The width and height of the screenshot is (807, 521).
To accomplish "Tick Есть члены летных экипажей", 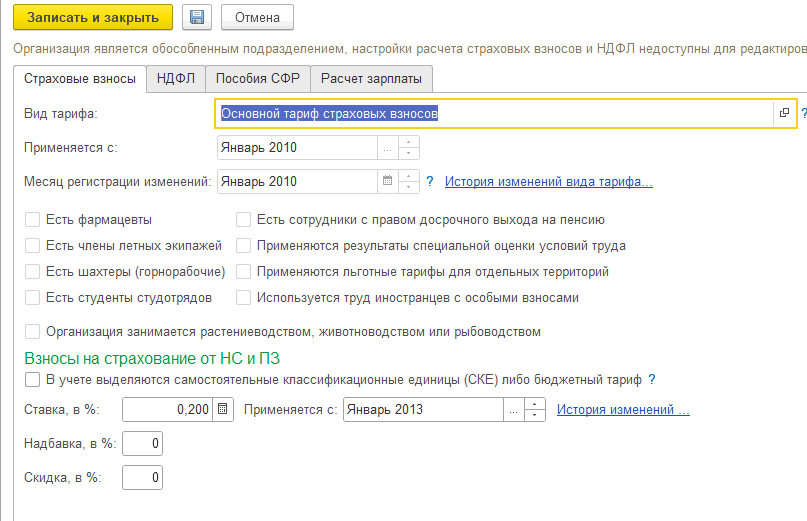I will (32, 246).
